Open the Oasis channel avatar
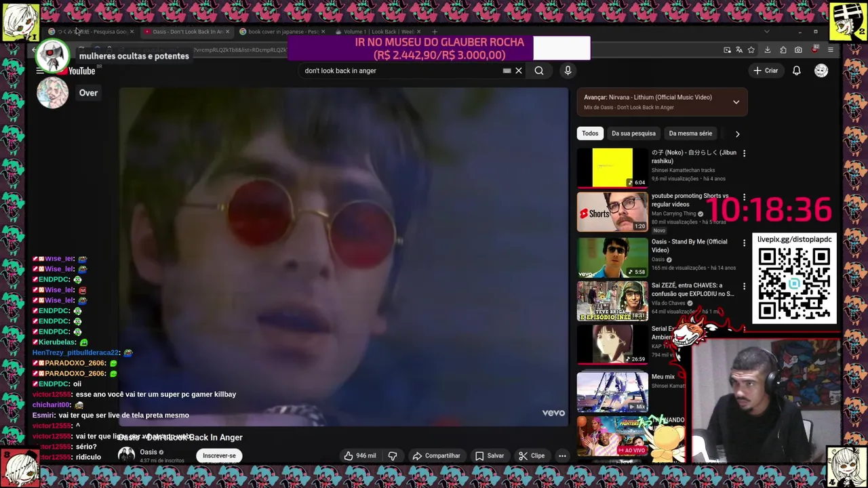 tap(126, 455)
